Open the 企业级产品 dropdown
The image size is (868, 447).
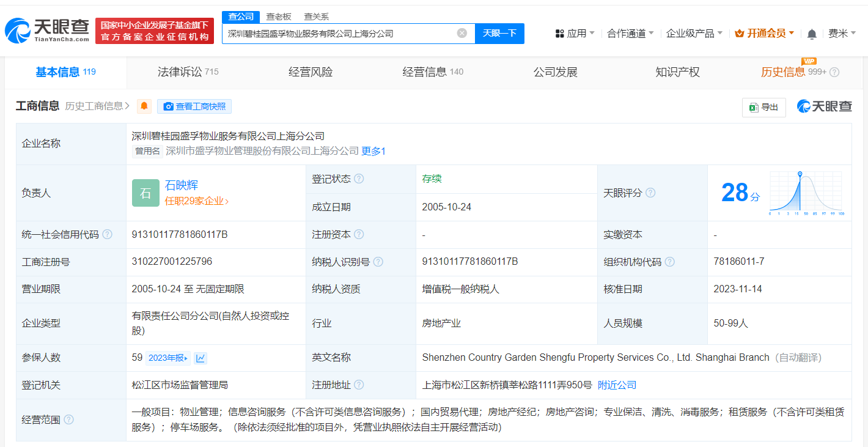coord(694,34)
